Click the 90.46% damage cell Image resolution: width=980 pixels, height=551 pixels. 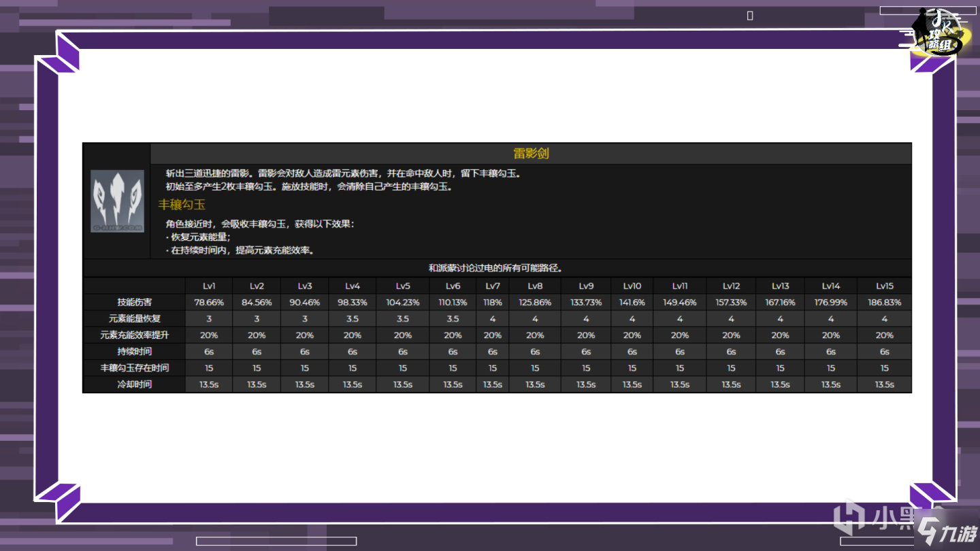[x=305, y=303]
